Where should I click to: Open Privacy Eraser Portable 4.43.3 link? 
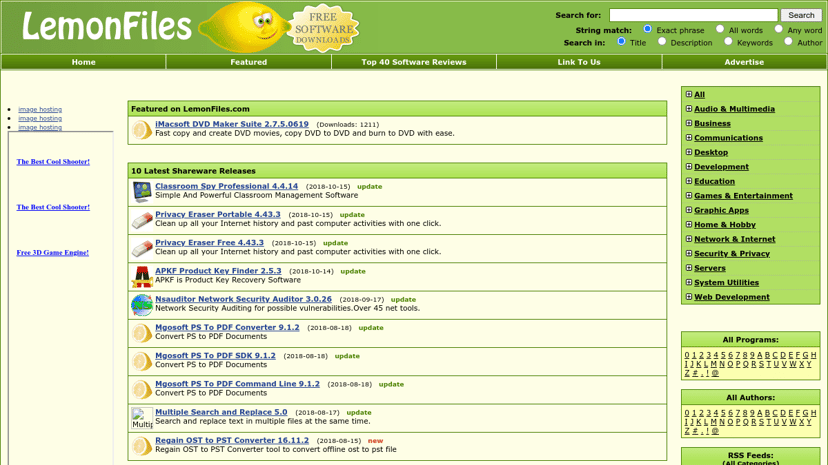pos(218,214)
